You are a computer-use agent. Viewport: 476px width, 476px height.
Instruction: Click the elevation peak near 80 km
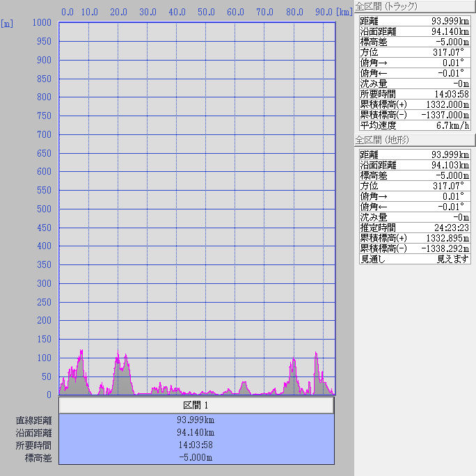(x=293, y=360)
